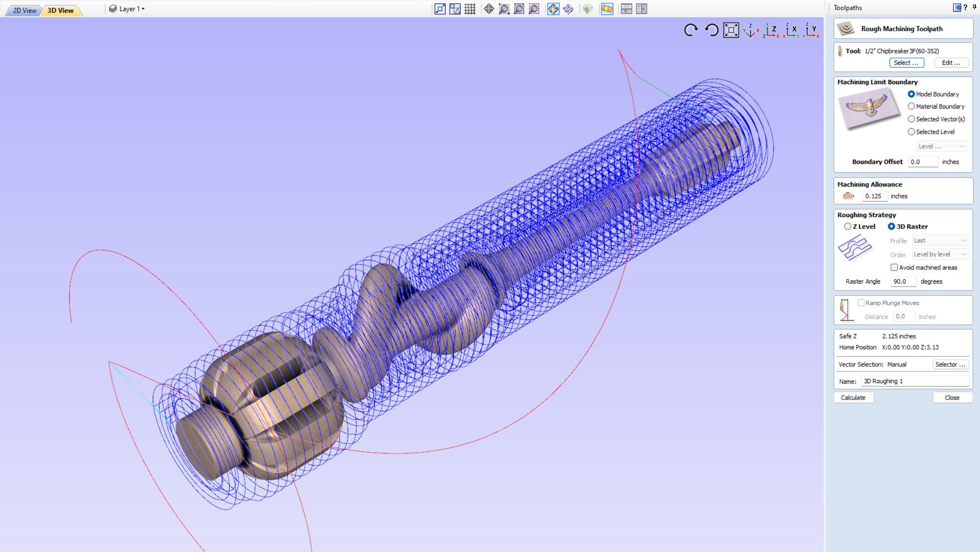Select the 3D Raster roughing strategy
Screen dimensions: 980x552
point(891,226)
